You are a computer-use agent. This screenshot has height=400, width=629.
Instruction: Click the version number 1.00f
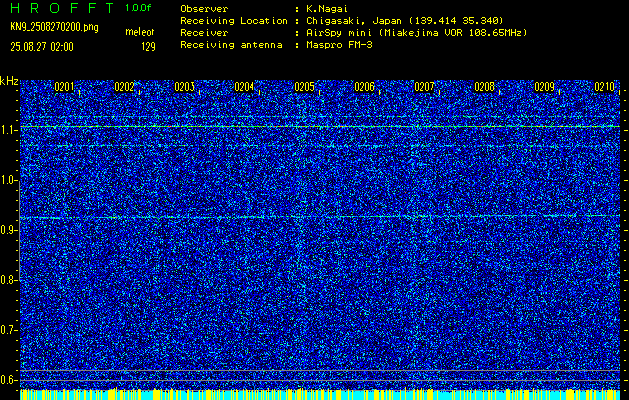point(138,8)
